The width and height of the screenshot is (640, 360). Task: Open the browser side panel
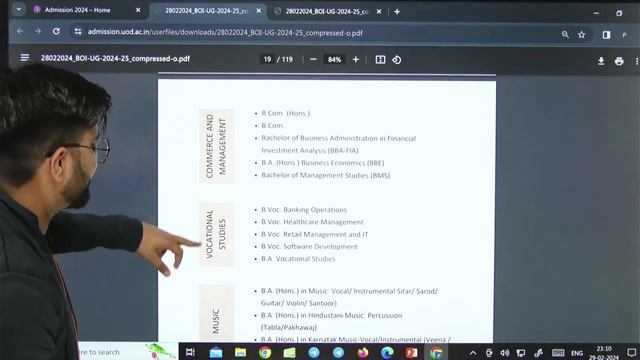[x=606, y=35]
